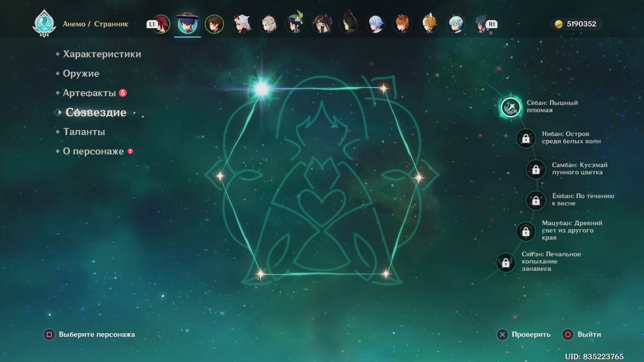Open the Характеристики menu section

coord(102,54)
